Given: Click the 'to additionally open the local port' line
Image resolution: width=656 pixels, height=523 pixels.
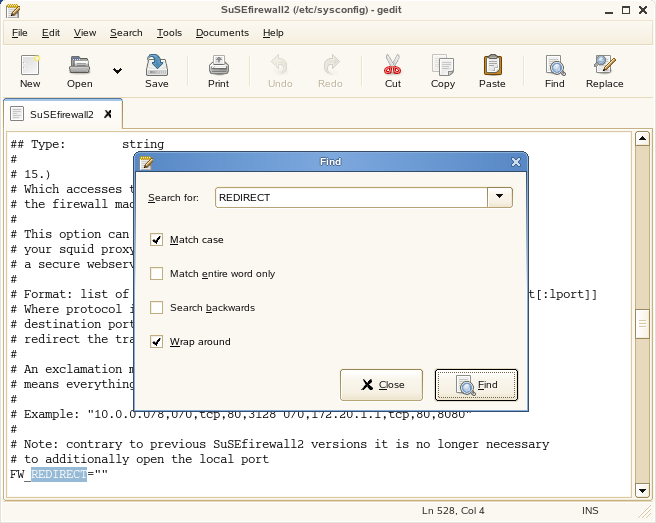Looking at the screenshot, I should tap(139, 459).
